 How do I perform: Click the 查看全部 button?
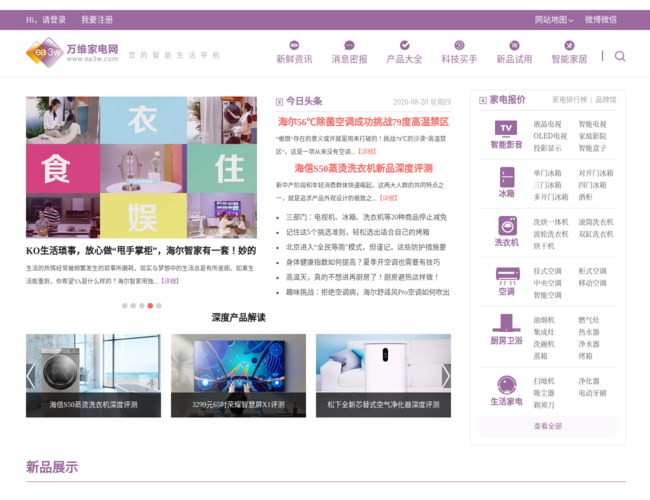point(548,426)
